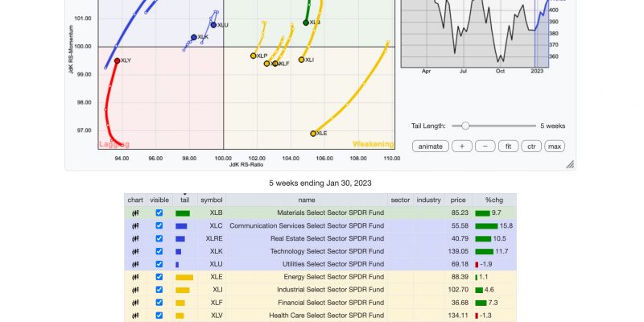This screenshot has height=322, width=644.
Task: Click the fit button
Action: click(x=509, y=147)
